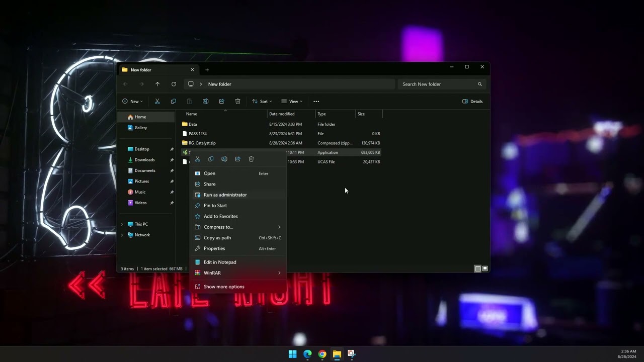The image size is (644, 362).
Task: Click the Rename icon in the Explorer toolbar
Action: (x=205, y=101)
